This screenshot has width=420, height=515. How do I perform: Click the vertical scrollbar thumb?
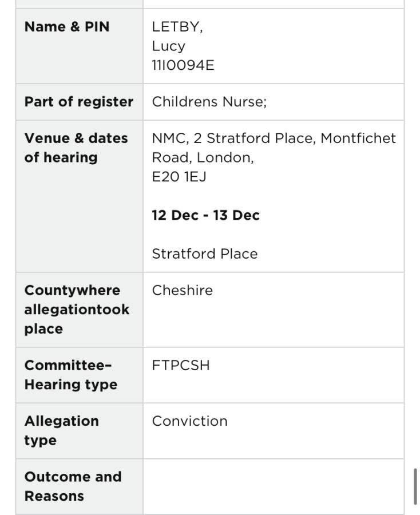pyautogui.click(x=415, y=487)
